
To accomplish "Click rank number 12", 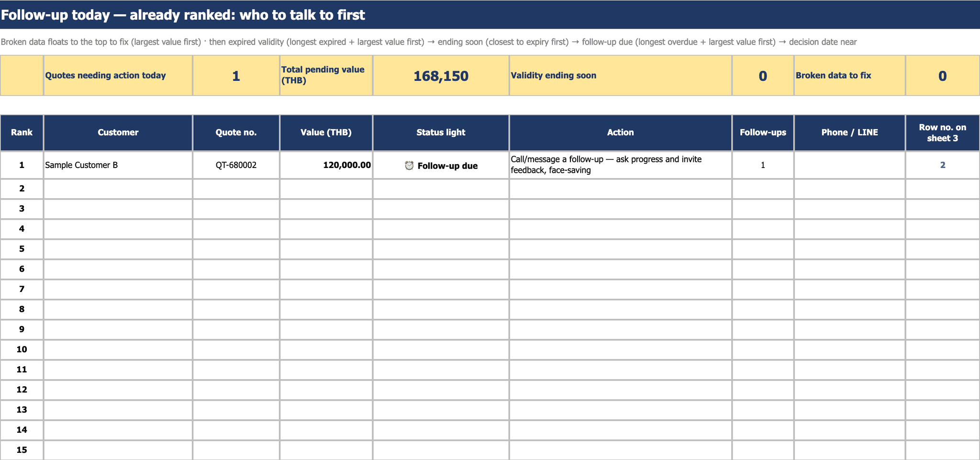I will pyautogui.click(x=22, y=390).
